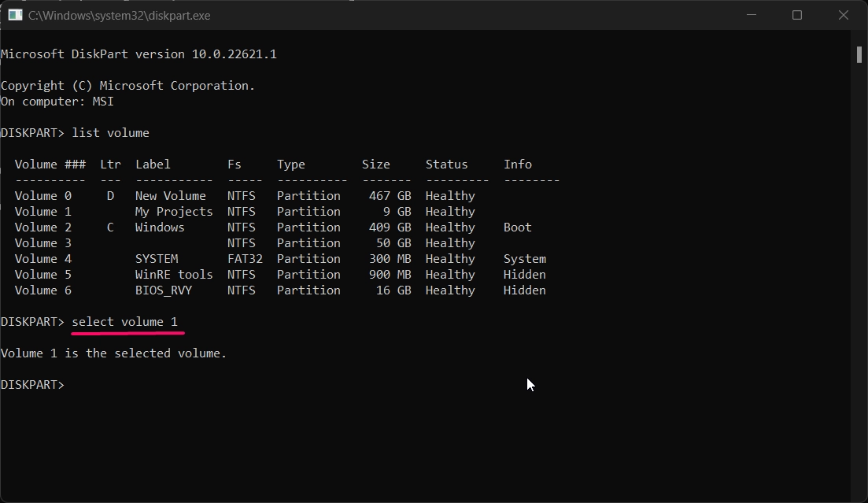Click the '16 GB' size value
Image resolution: width=868 pixels, height=503 pixels.
click(393, 290)
